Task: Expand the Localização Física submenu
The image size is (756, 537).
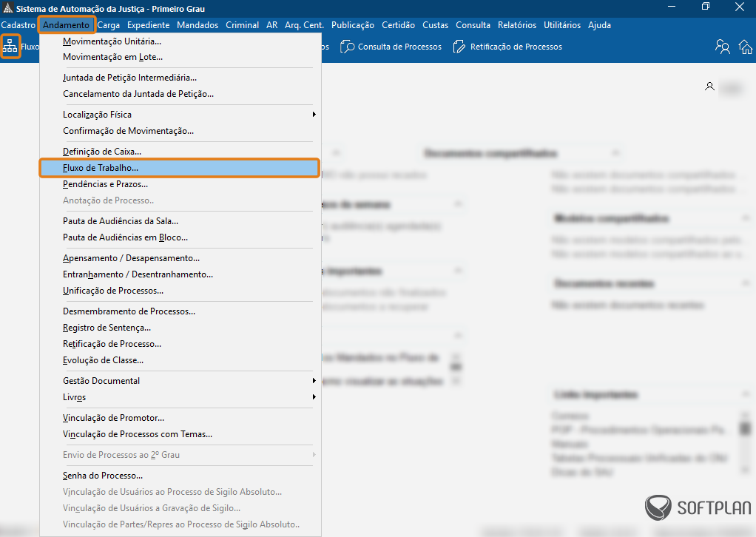Action: click(180, 115)
